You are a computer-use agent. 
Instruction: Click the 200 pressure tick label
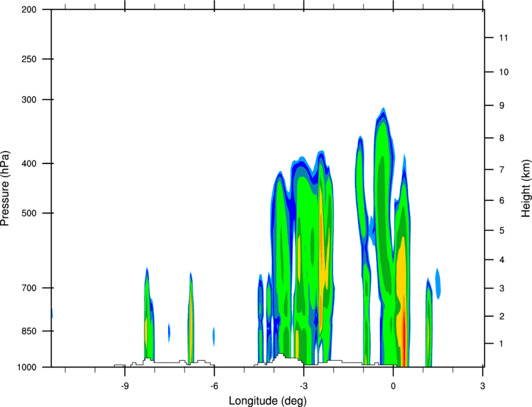click(29, 9)
